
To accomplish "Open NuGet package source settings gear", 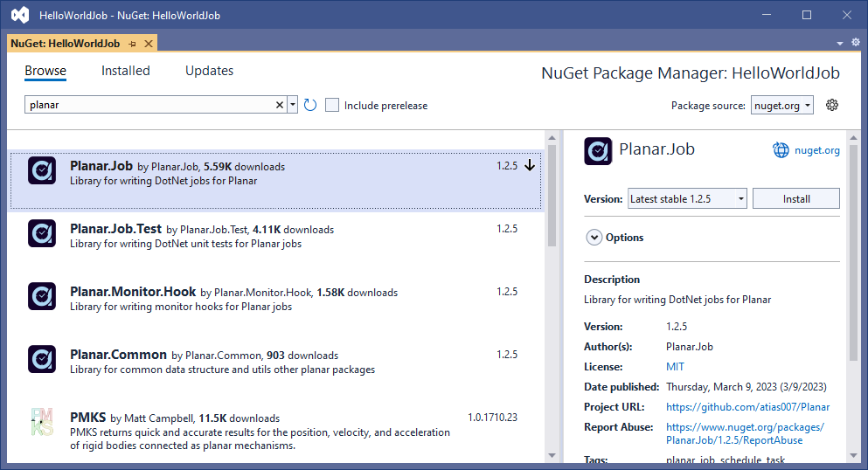I will click(x=832, y=105).
